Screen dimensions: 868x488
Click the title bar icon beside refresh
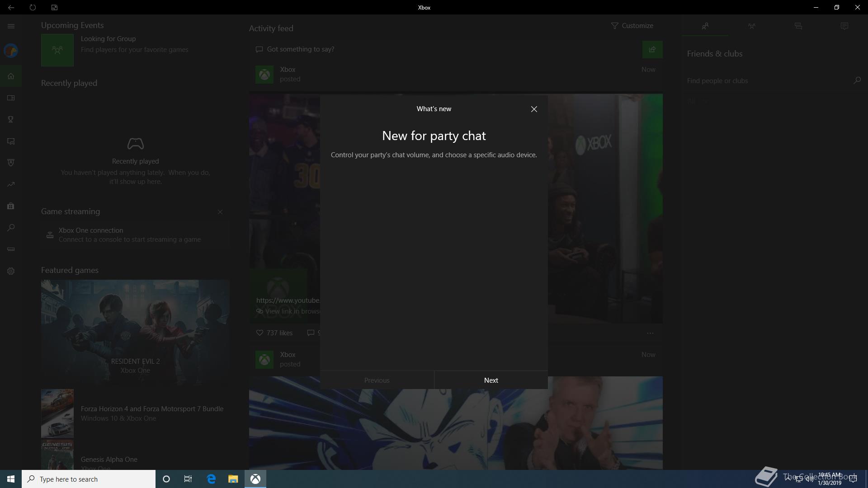click(x=54, y=7)
